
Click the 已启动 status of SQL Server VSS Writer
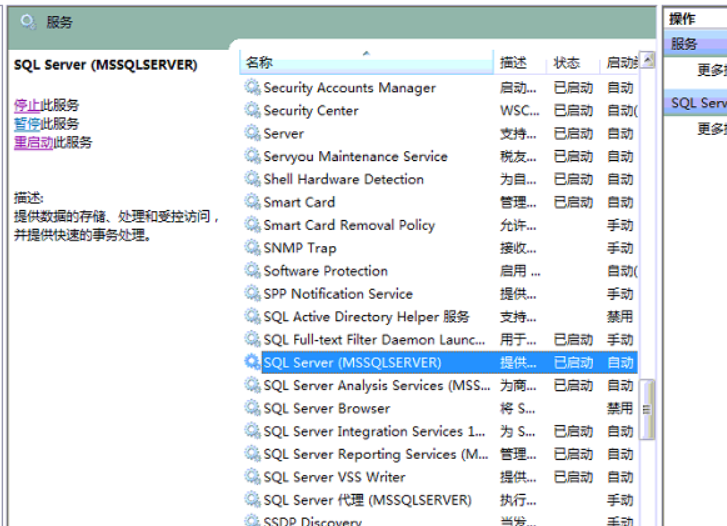click(x=573, y=477)
